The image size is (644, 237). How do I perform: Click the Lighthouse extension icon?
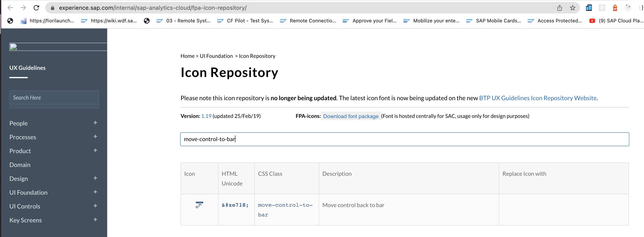click(x=615, y=8)
